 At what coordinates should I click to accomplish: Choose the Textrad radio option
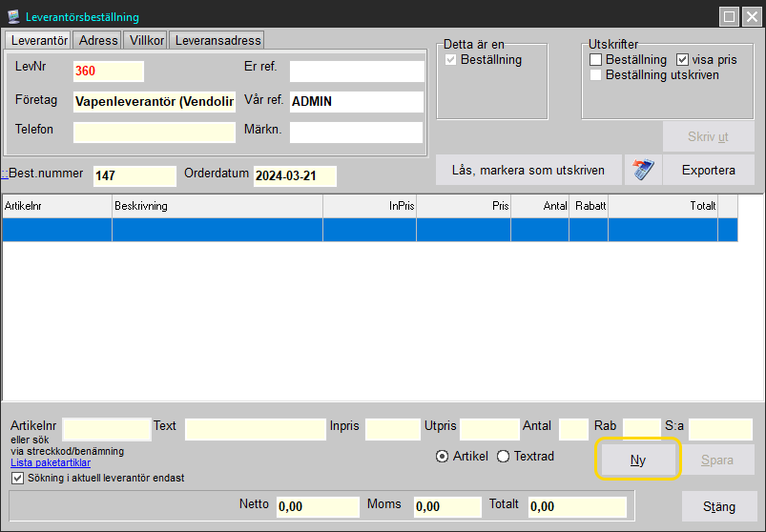(504, 457)
